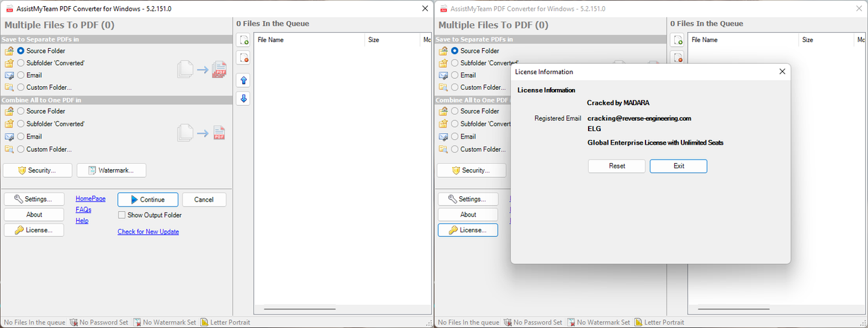Select Subfolder 'Converted' under Save to Separate PDFs, left window
Image resolution: width=868 pixels, height=328 pixels.
[21, 63]
